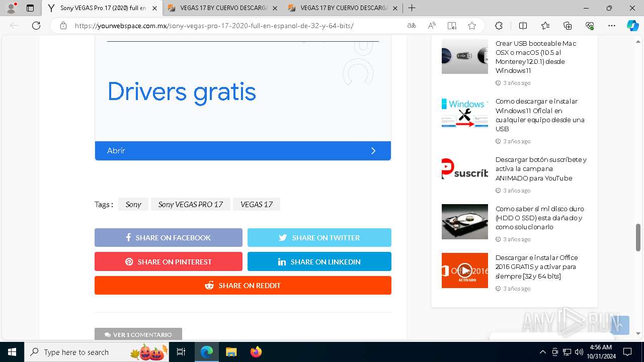Select the Sony tag

(133, 204)
